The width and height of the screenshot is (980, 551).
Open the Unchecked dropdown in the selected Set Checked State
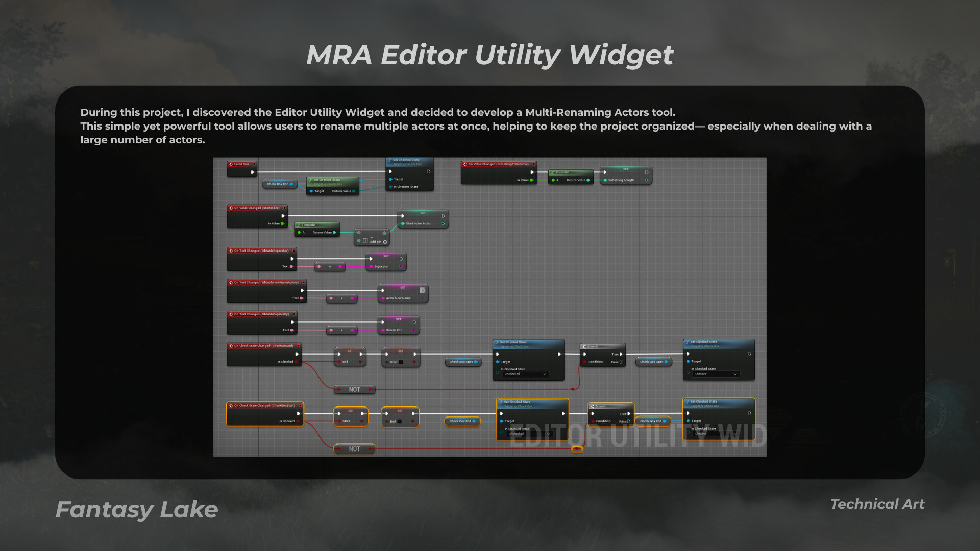click(529, 434)
